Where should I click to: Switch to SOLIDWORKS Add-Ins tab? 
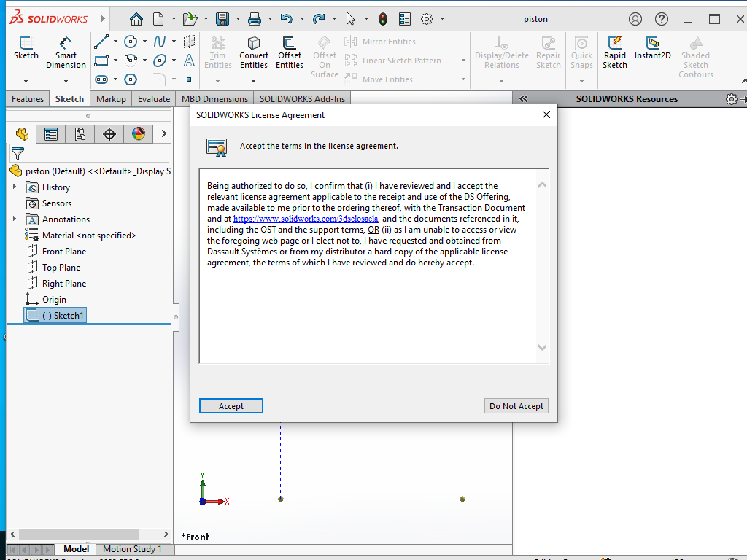point(302,99)
